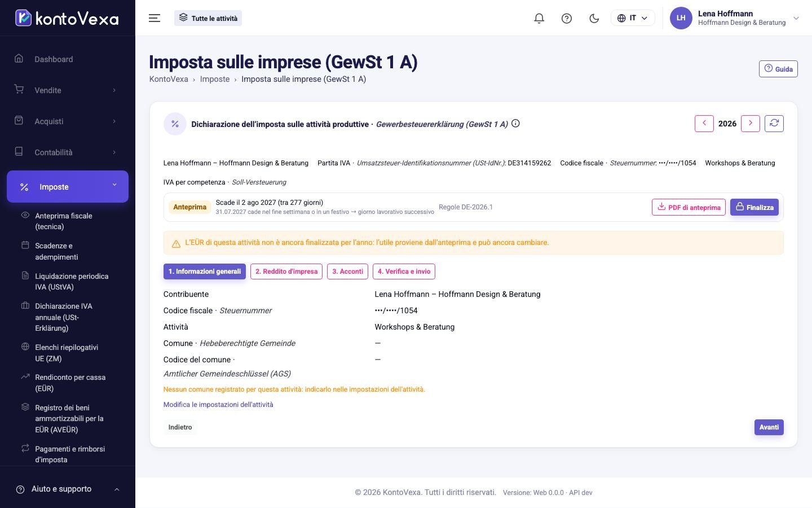
Task: Open Elenchi riepilogativi UE (ZM)
Action: click(x=68, y=353)
